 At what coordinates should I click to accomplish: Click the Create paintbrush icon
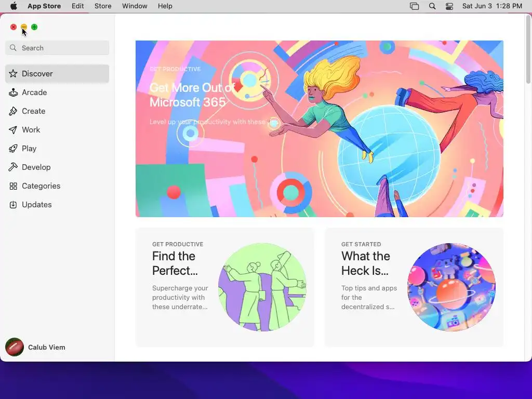[13, 111]
